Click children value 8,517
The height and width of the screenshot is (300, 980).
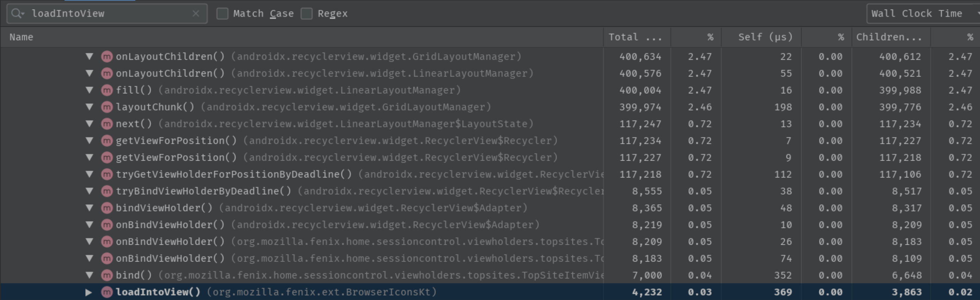pos(907,191)
